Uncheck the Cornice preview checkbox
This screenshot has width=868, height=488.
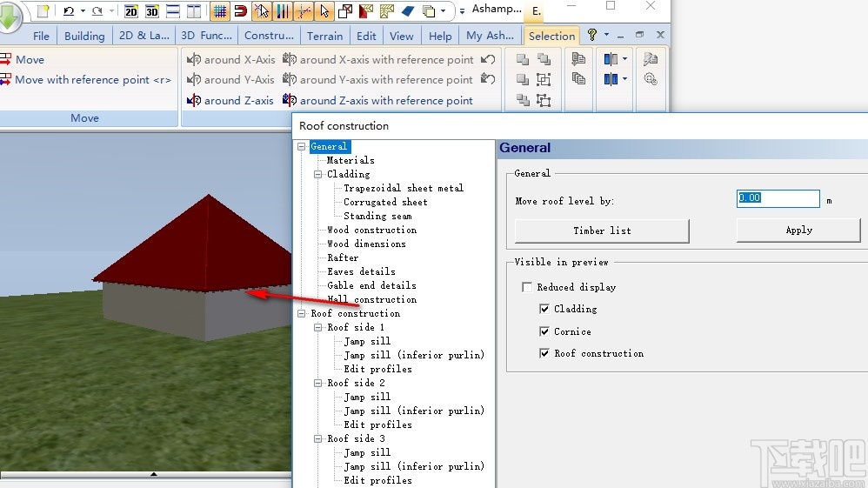544,331
